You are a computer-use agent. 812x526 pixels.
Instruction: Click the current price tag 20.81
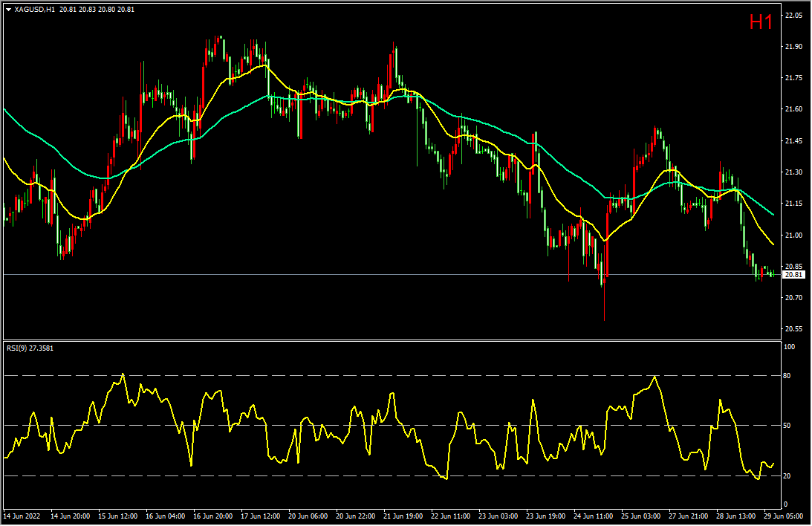(794, 275)
